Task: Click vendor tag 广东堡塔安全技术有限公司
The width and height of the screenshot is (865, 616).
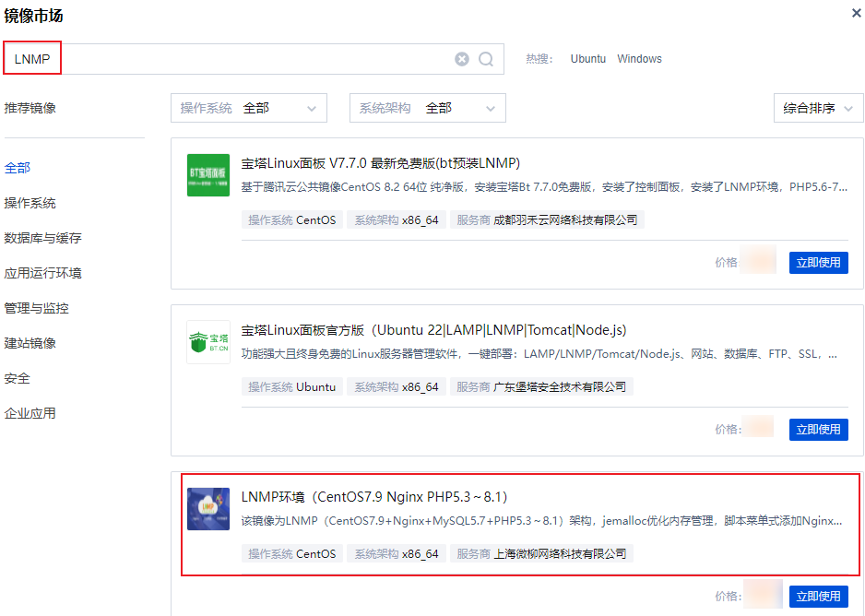Action: [541, 387]
